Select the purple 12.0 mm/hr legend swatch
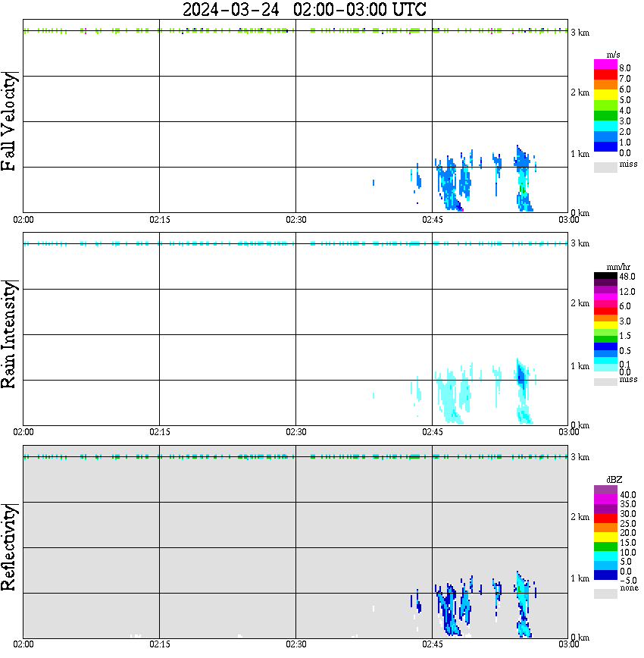 pos(605,290)
